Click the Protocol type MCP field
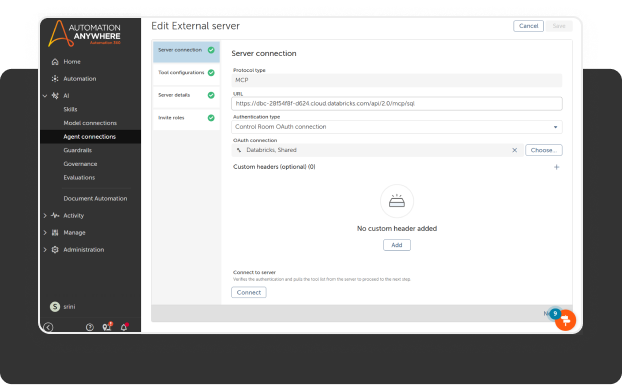This screenshot has height=385, width=622. coord(397,80)
